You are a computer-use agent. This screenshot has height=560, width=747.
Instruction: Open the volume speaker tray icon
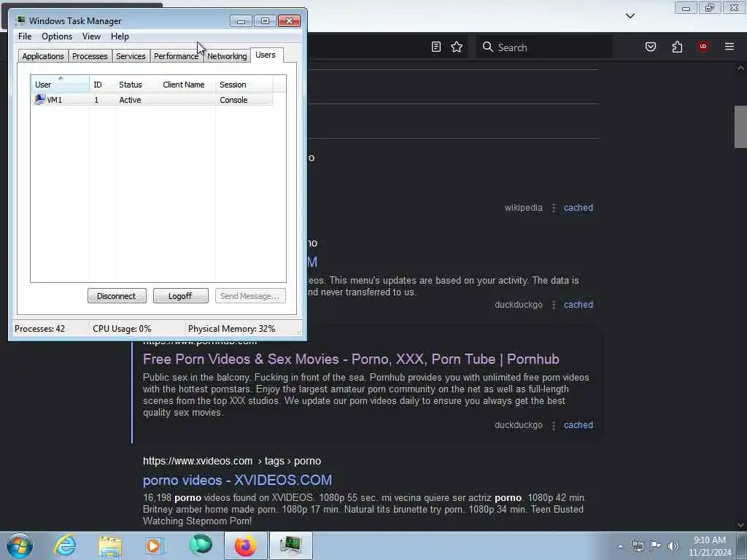(x=673, y=546)
